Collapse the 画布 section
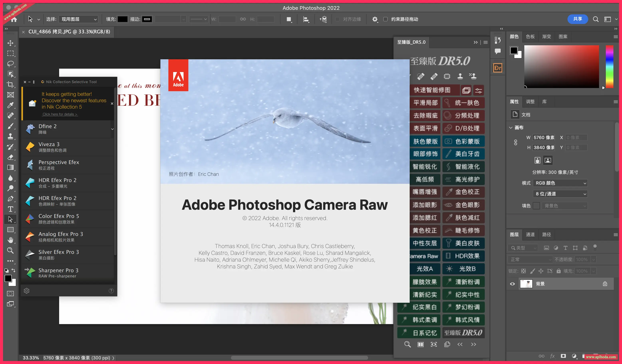The width and height of the screenshot is (622, 364). coord(511,128)
